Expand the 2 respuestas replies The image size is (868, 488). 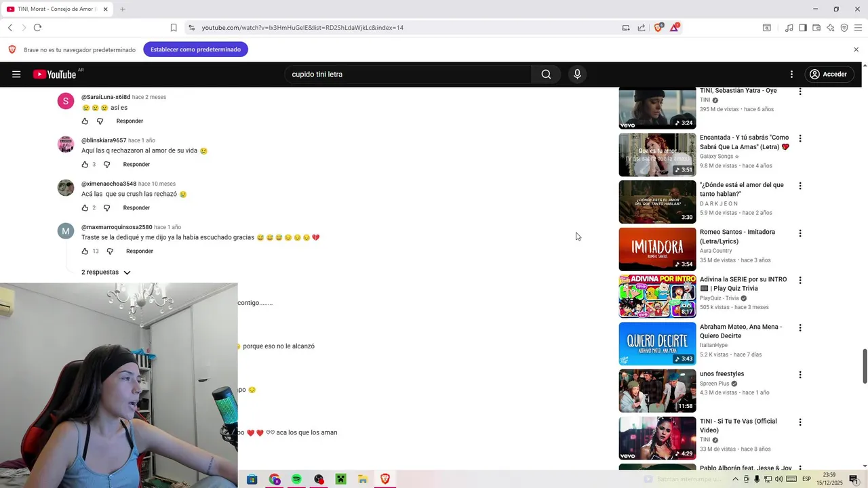(x=106, y=272)
